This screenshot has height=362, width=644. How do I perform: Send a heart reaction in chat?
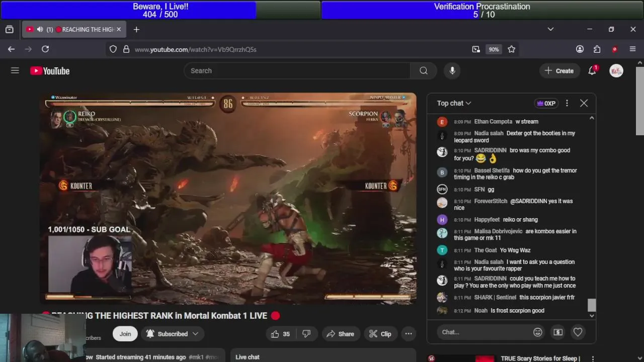(x=578, y=332)
